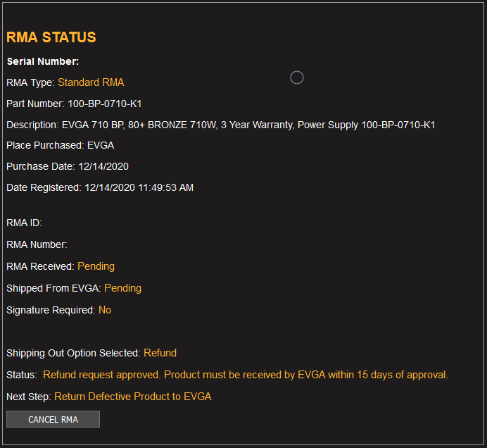Click Pending status next to Shipped From EVGA
Screen dimensions: 487x448
click(122, 288)
